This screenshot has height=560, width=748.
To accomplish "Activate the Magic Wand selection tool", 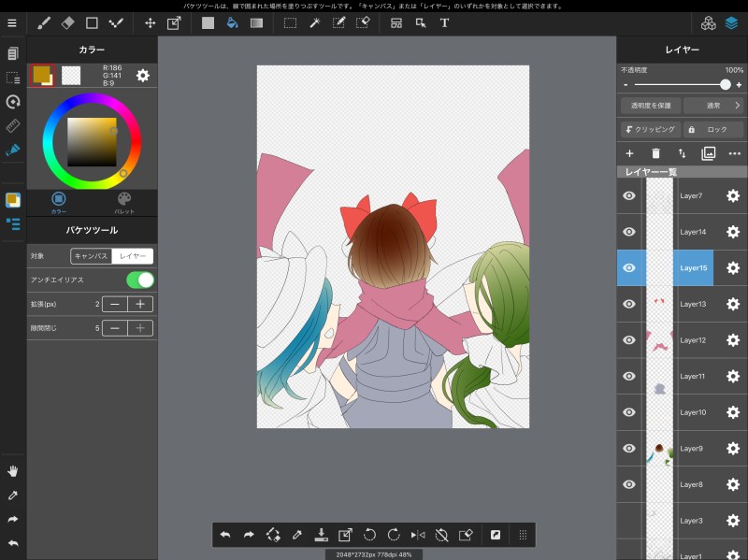I will click(x=315, y=22).
